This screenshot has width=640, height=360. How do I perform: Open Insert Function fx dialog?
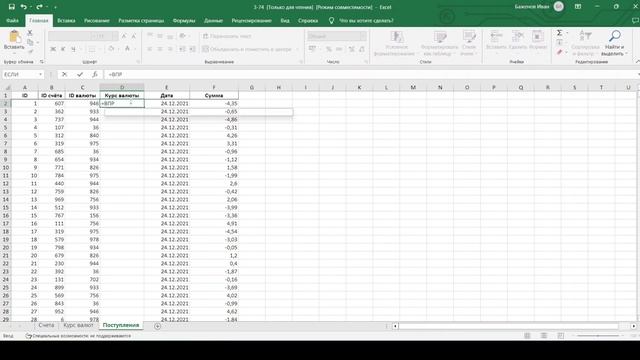(95, 74)
